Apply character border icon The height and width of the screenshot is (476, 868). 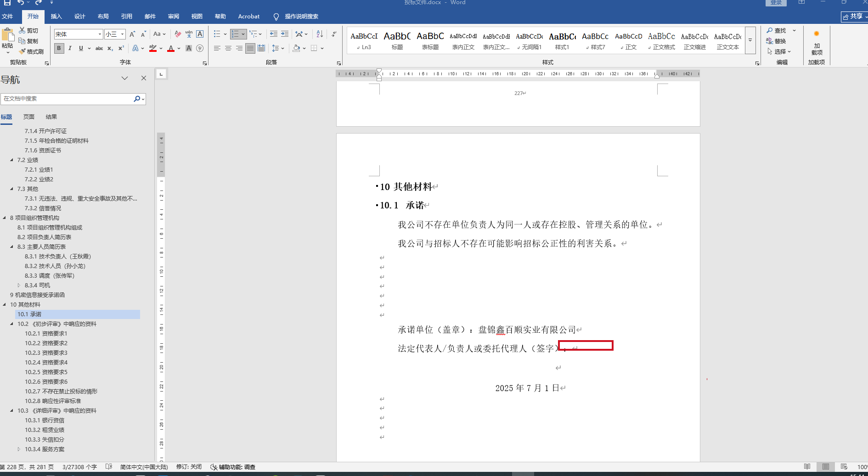pyautogui.click(x=200, y=34)
